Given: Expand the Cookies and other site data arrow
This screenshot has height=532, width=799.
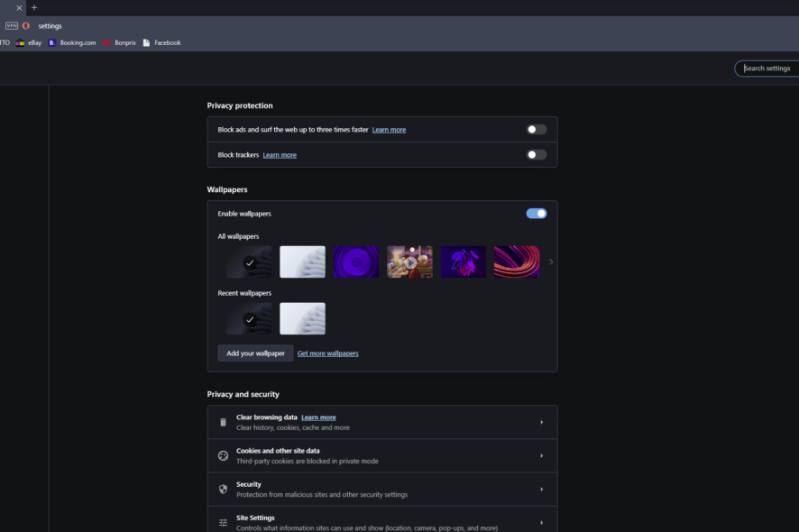Looking at the screenshot, I should 542,456.
